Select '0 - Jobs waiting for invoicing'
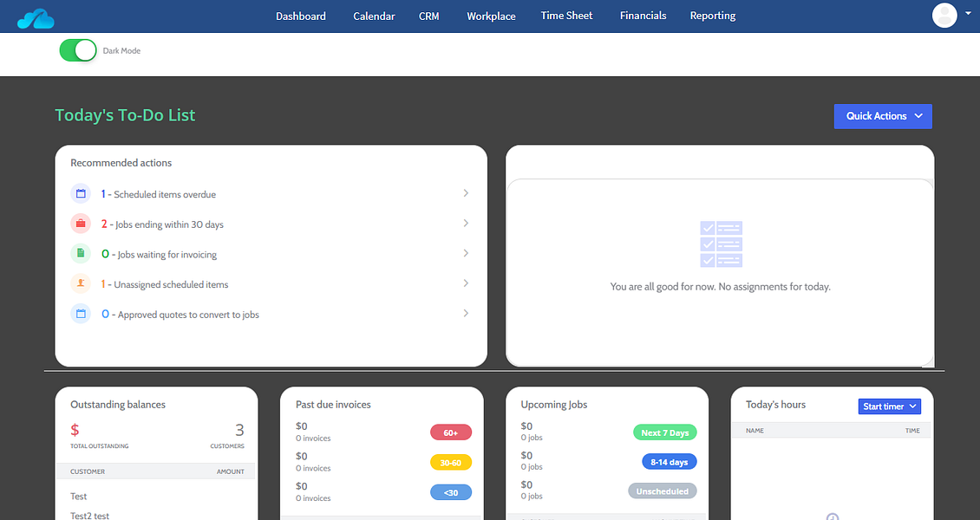 159,254
